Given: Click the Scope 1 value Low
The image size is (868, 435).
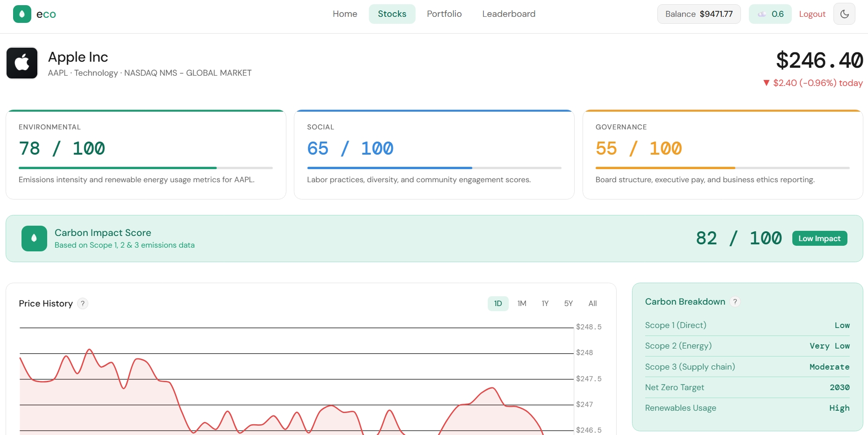Looking at the screenshot, I should (x=842, y=325).
